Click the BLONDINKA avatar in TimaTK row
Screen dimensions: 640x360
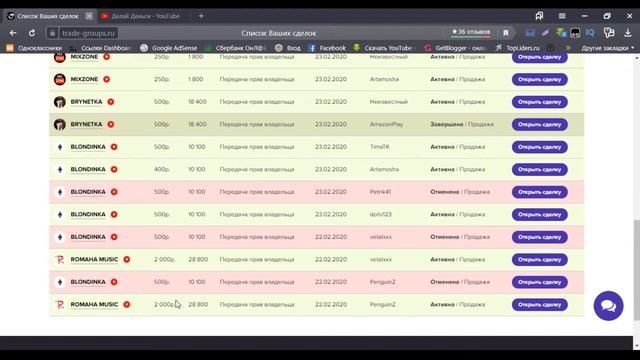60,147
